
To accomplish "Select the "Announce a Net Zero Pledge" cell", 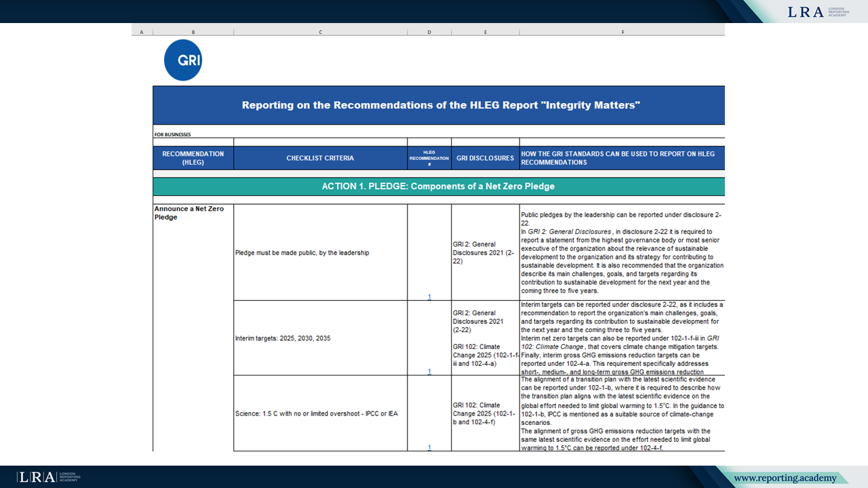I will pyautogui.click(x=193, y=327).
